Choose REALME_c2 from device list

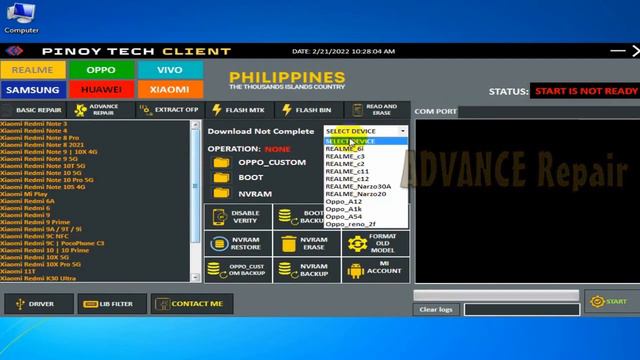pos(366,164)
